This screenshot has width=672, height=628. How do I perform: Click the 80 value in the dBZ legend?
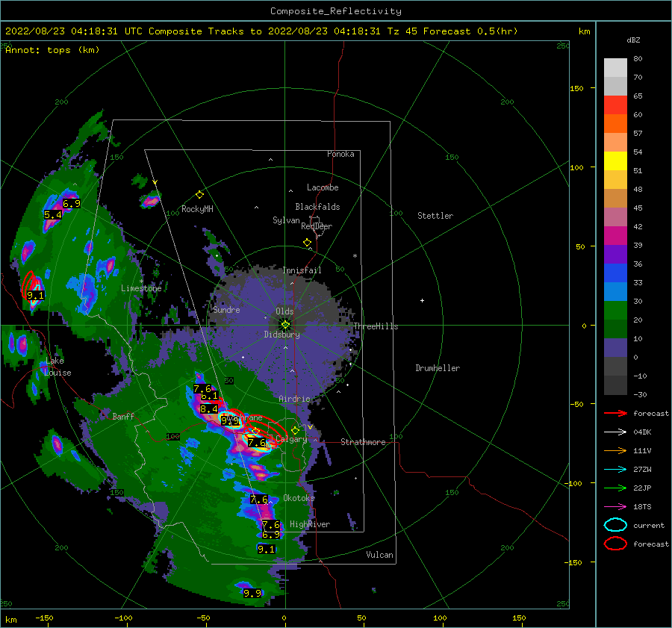click(638, 59)
